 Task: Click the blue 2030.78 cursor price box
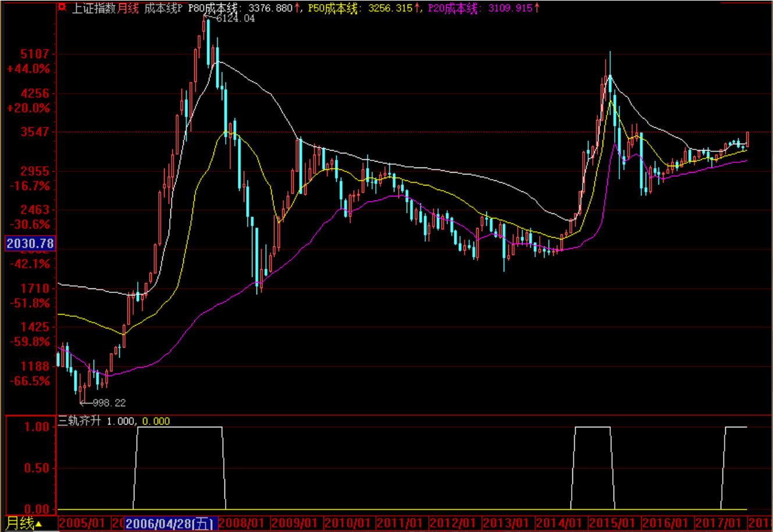30,244
